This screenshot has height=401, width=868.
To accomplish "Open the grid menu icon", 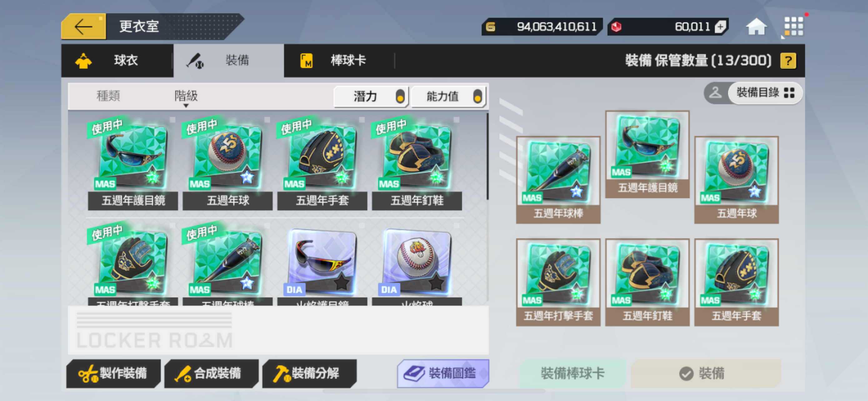I will click(794, 26).
